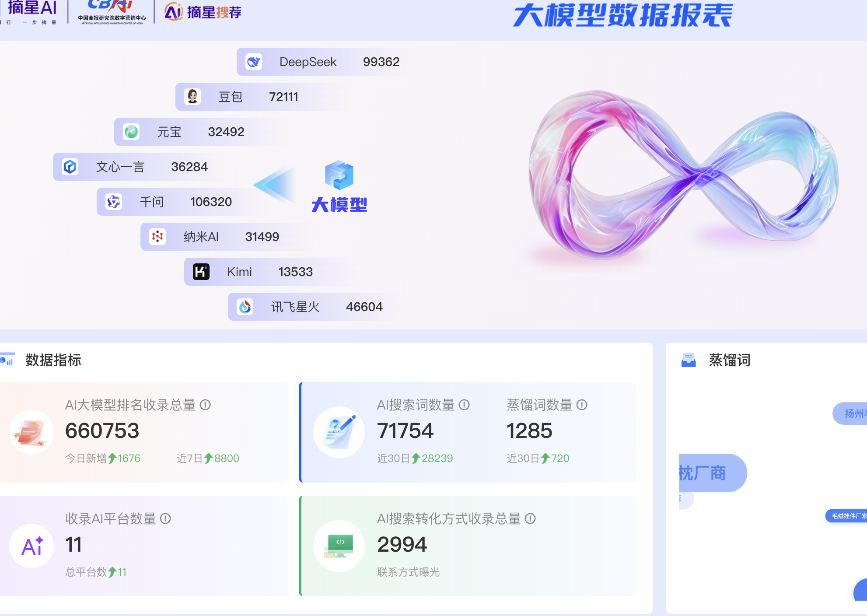Click the pencil note icon in search card
Viewport: 867px width, 616px height.
339,432
